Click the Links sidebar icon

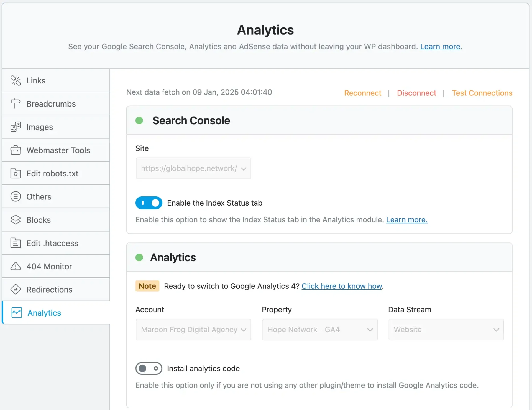click(x=16, y=80)
